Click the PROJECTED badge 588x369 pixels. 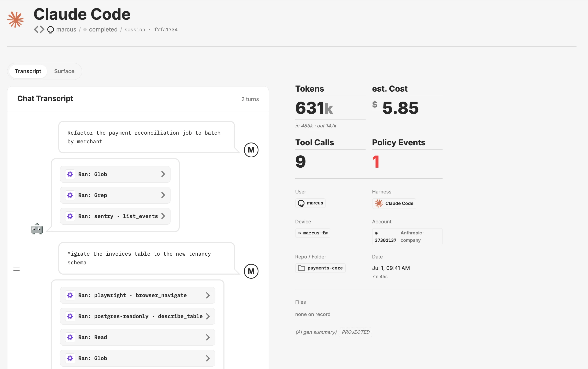click(356, 332)
